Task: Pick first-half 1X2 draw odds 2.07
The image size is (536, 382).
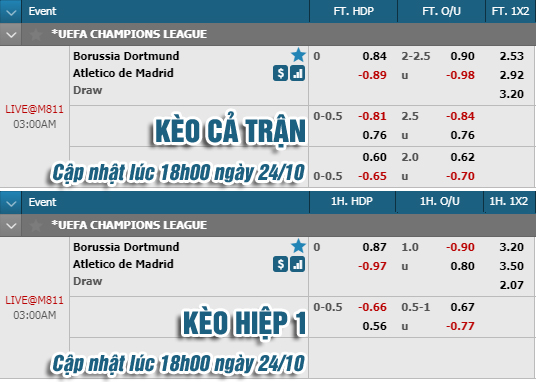Action: tap(511, 285)
